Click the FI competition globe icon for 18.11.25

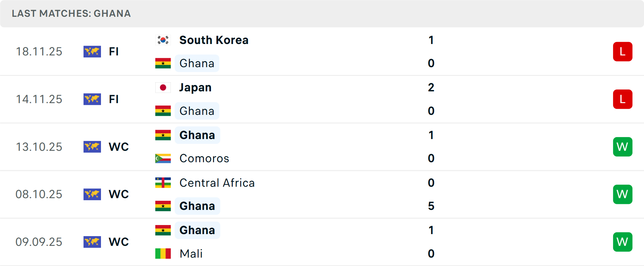click(x=92, y=51)
